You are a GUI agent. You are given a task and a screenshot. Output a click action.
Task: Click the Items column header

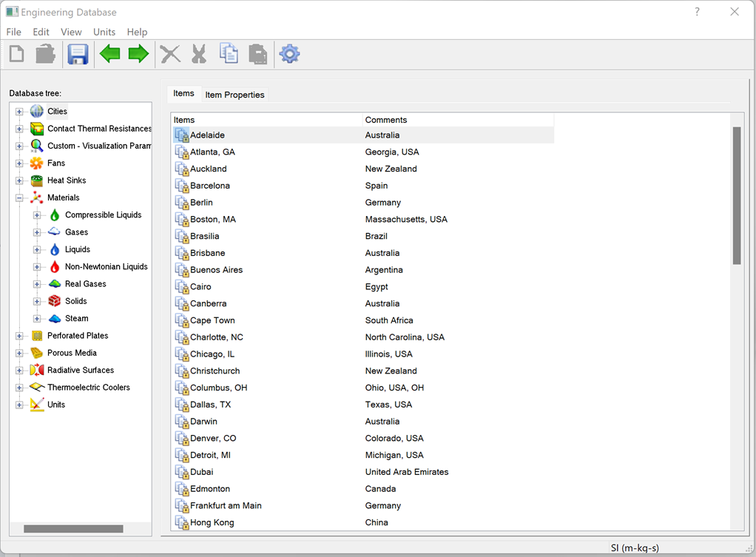[x=266, y=120]
